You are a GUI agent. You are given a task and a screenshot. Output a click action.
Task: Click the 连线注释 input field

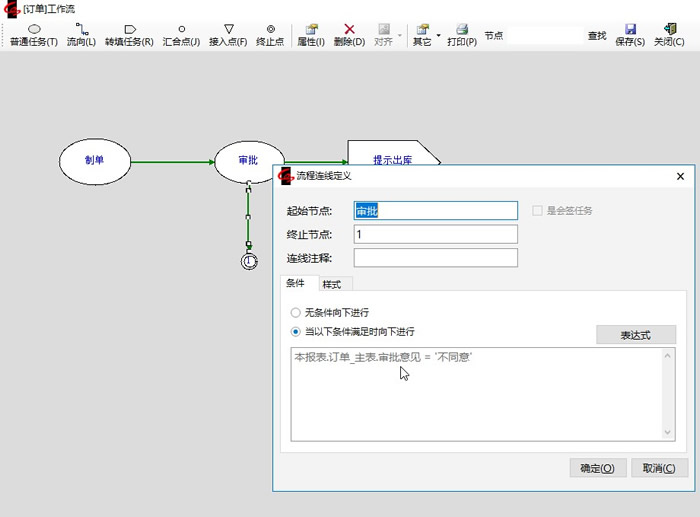tap(435, 258)
